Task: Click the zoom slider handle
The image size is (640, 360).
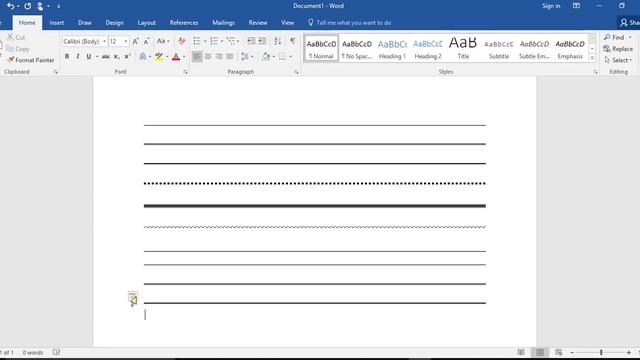Action: (601, 352)
